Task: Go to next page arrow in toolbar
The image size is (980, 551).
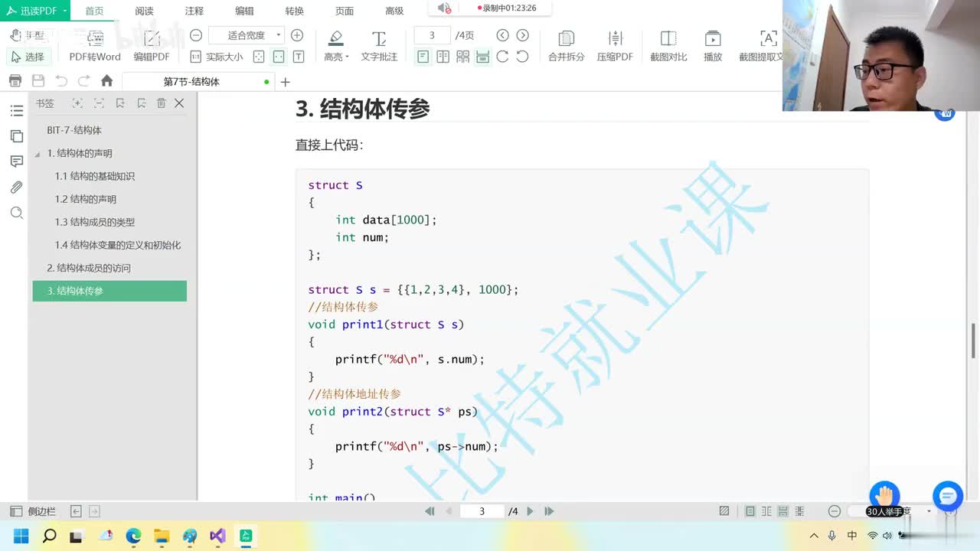Action: coord(522,35)
